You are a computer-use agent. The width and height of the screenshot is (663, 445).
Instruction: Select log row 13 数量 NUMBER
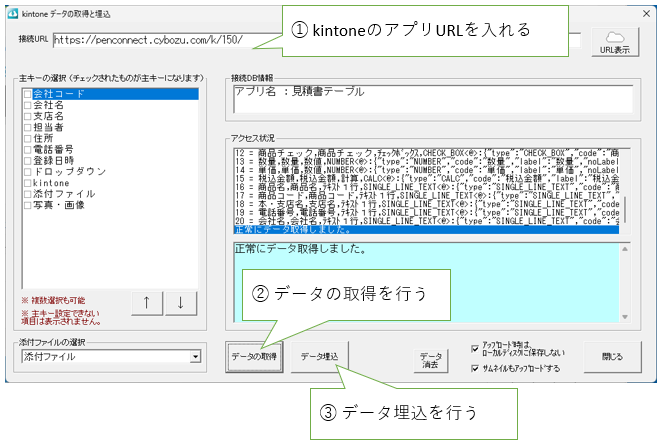point(426,162)
